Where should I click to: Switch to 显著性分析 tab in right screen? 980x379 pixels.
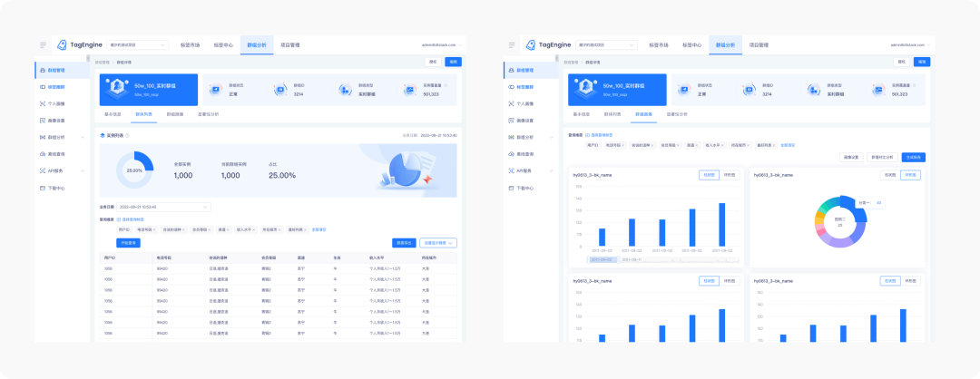coord(677,115)
